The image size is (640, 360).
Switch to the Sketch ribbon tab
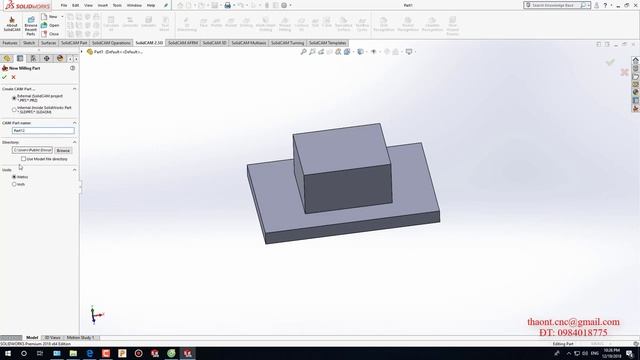tap(29, 43)
